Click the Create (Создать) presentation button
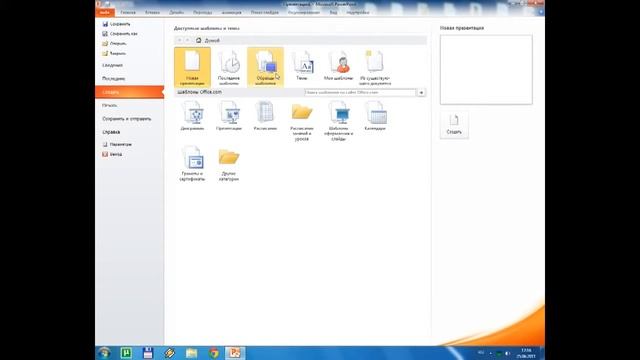Image resolution: width=640 pixels, height=360 pixels. tap(454, 125)
